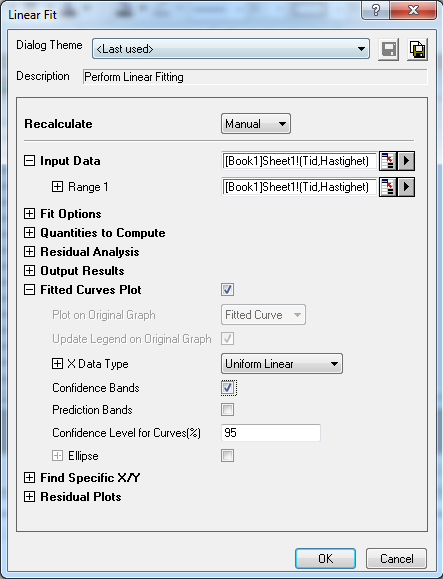Click the Confidence Level for Curves field
The height and width of the screenshot is (579, 443).
coord(271,433)
